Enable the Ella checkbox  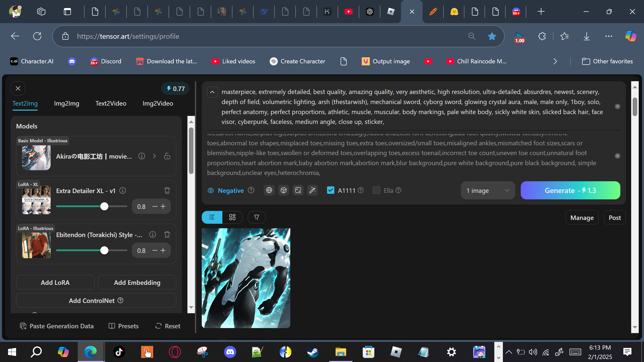(x=376, y=190)
